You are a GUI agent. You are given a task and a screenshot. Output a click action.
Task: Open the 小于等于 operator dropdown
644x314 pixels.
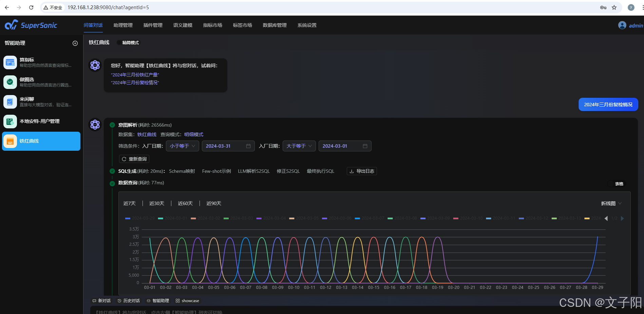tap(183, 146)
